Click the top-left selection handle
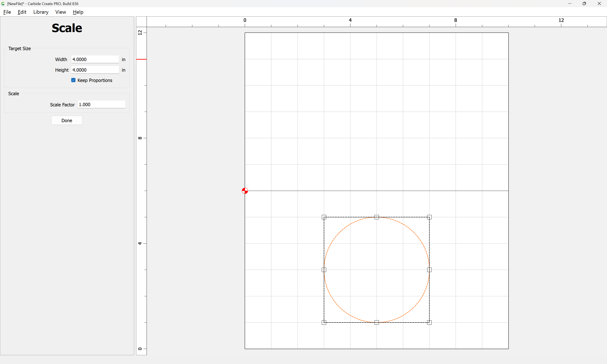 tap(324, 217)
